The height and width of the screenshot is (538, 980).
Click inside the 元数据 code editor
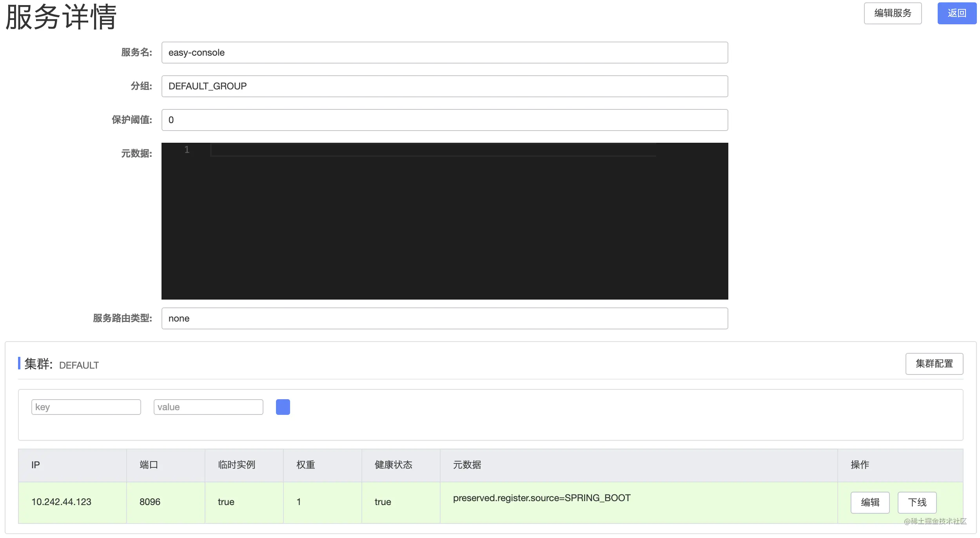coord(444,221)
